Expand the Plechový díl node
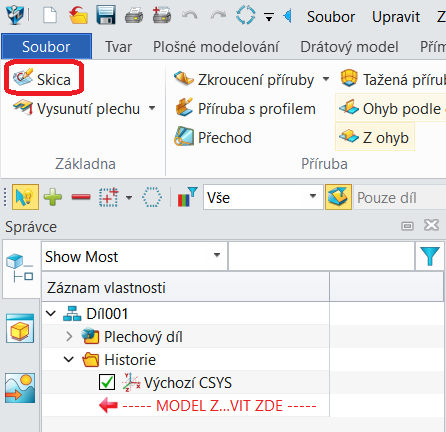Image resolution: width=446 pixels, height=432 pixels. 69,336
